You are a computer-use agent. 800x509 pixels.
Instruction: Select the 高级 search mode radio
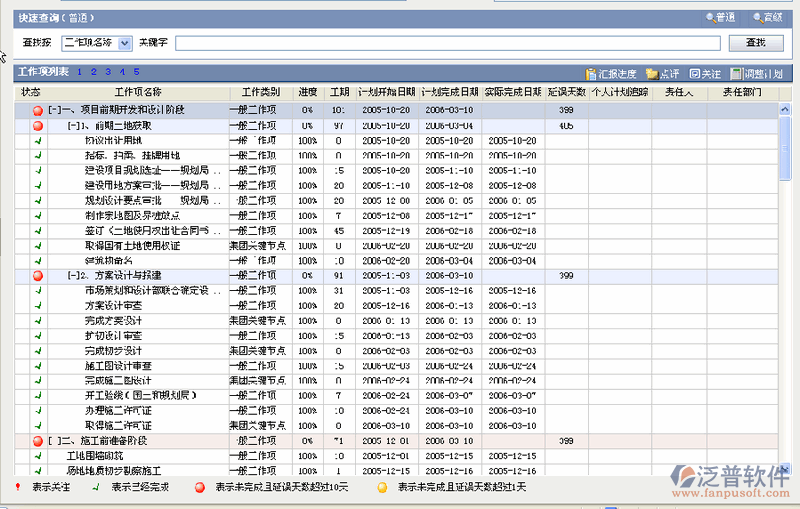click(758, 17)
